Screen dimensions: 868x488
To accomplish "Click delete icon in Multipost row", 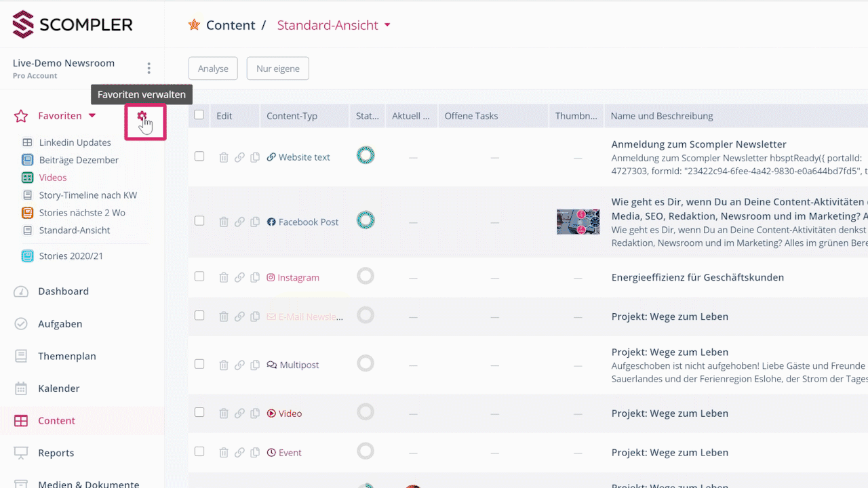I will pyautogui.click(x=224, y=365).
